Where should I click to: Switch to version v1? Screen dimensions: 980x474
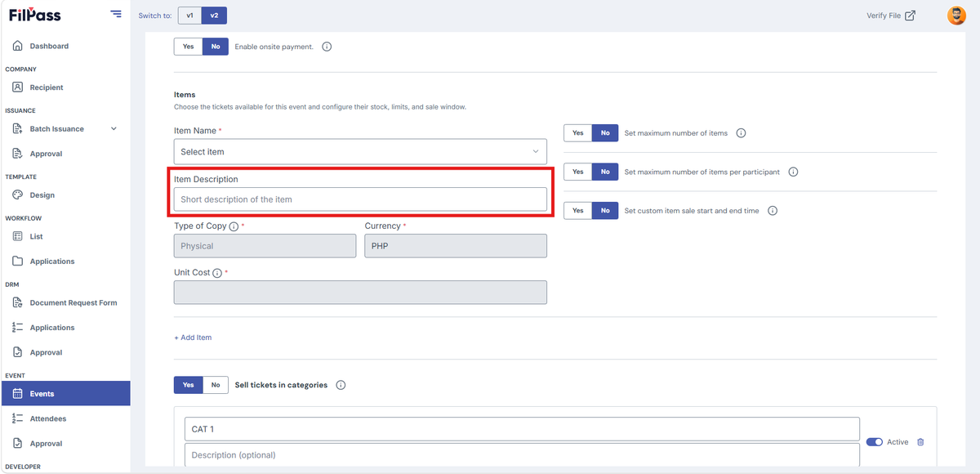(189, 16)
